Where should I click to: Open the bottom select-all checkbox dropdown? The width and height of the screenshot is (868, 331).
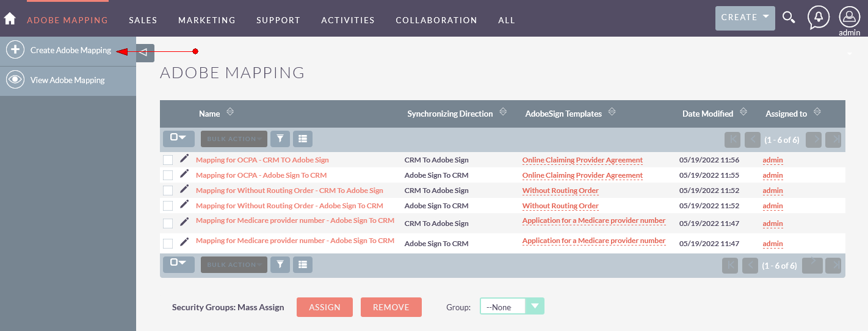(179, 264)
